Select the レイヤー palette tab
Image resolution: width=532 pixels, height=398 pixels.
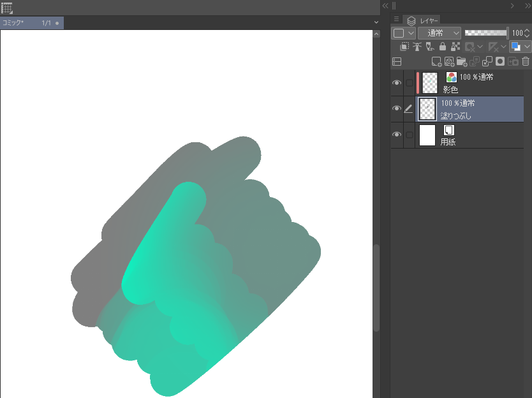pyautogui.click(x=422, y=20)
